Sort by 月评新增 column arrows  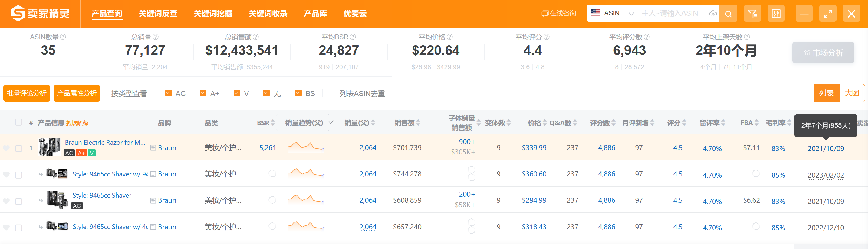tap(652, 123)
